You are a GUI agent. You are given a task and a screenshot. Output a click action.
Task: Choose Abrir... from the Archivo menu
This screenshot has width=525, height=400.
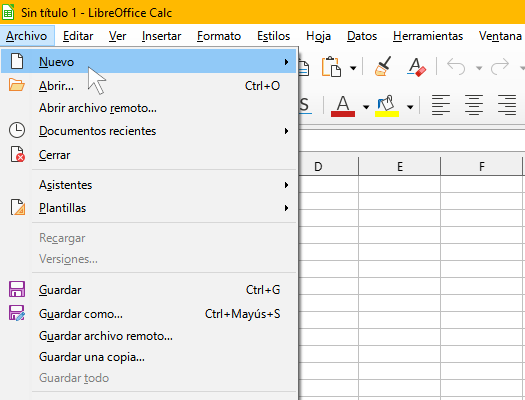pos(149,86)
